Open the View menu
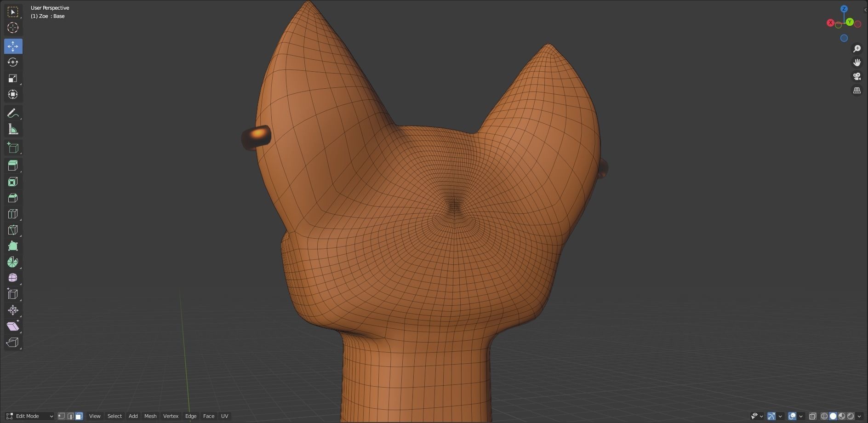This screenshot has width=868, height=423. click(x=95, y=416)
